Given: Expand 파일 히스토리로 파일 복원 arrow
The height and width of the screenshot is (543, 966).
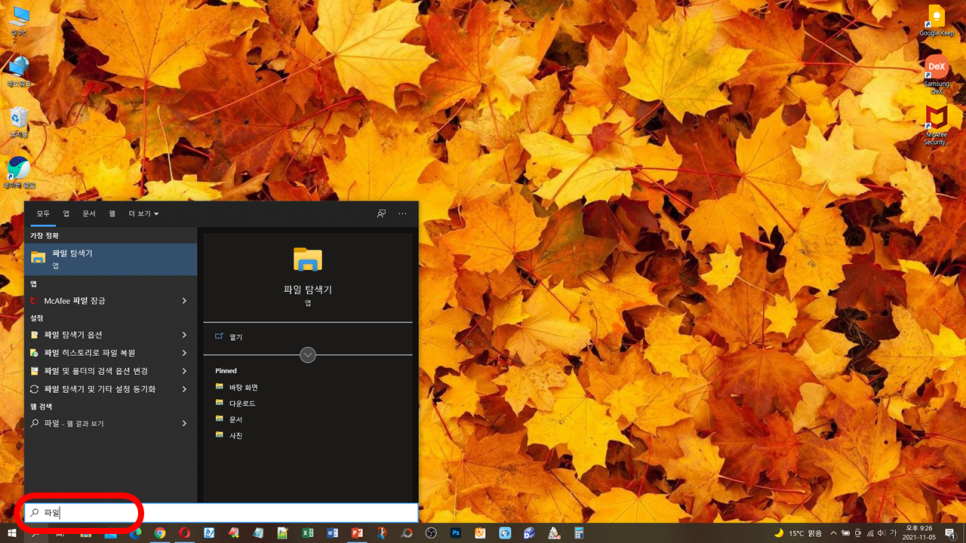Looking at the screenshot, I should coord(184,353).
